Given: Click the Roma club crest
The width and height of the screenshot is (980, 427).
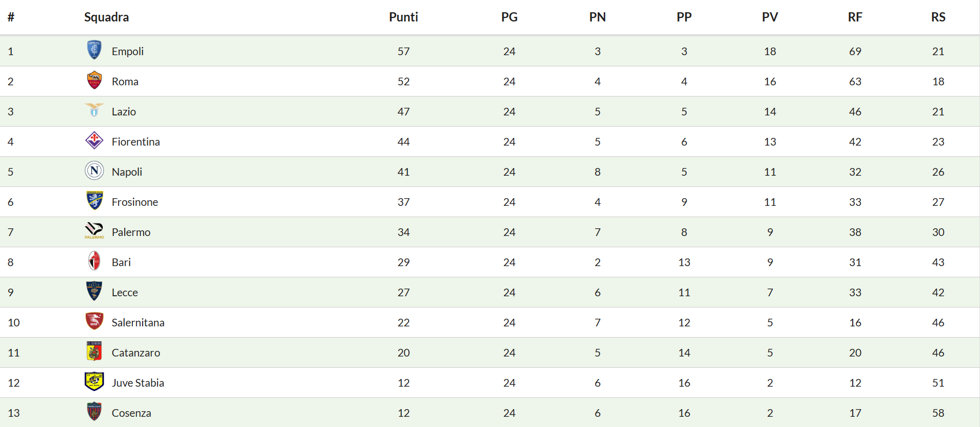Looking at the screenshot, I should click(x=94, y=80).
